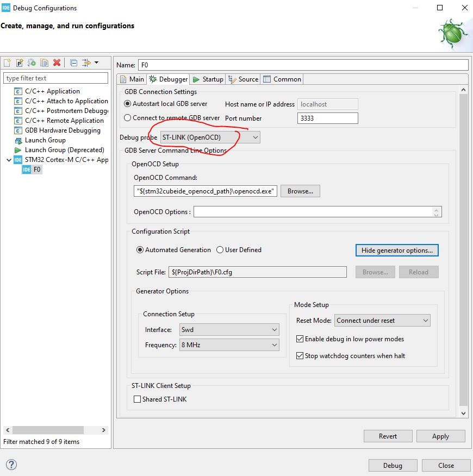
Task: Focus the OpenOCD Options field
Action: tap(318, 211)
